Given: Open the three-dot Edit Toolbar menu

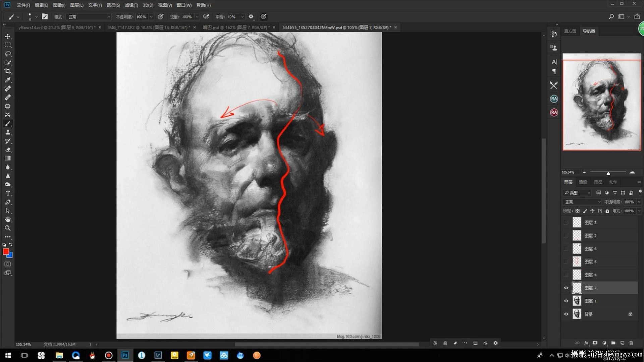Looking at the screenshot, I should coord(8,237).
